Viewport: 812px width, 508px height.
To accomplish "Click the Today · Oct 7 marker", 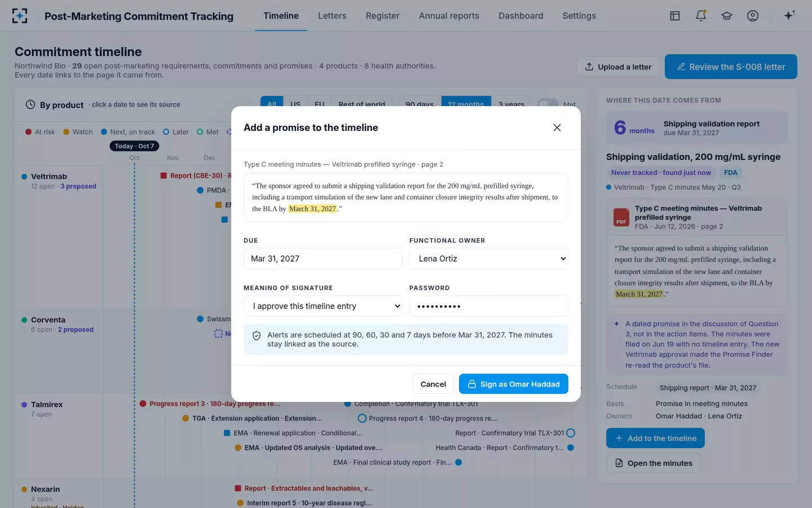I will coord(134,146).
